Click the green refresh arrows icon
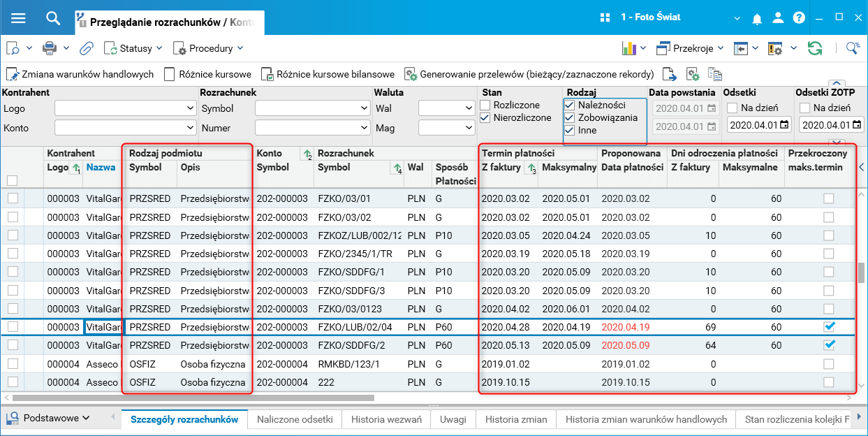This screenshot has height=436, width=868. (814, 48)
